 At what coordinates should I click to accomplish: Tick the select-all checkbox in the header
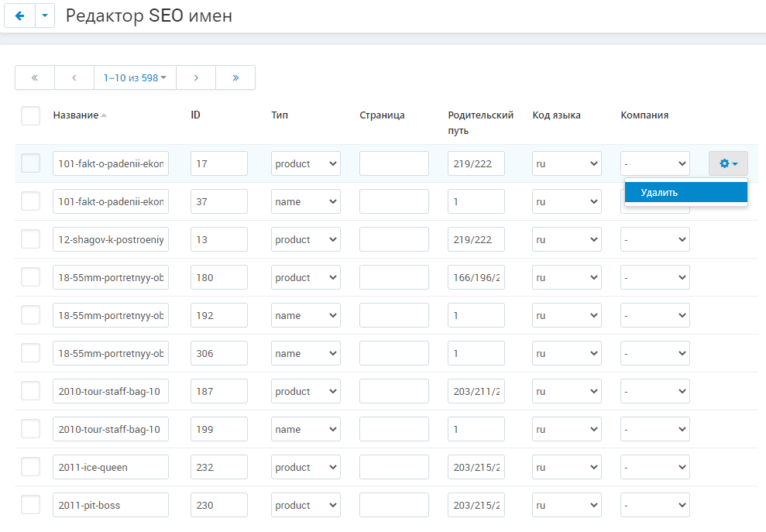[31, 116]
